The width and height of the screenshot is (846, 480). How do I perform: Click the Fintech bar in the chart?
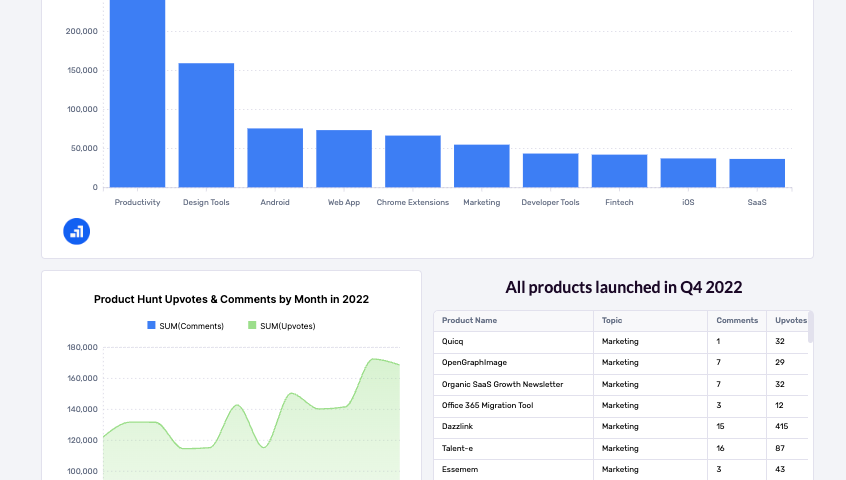(x=619, y=171)
